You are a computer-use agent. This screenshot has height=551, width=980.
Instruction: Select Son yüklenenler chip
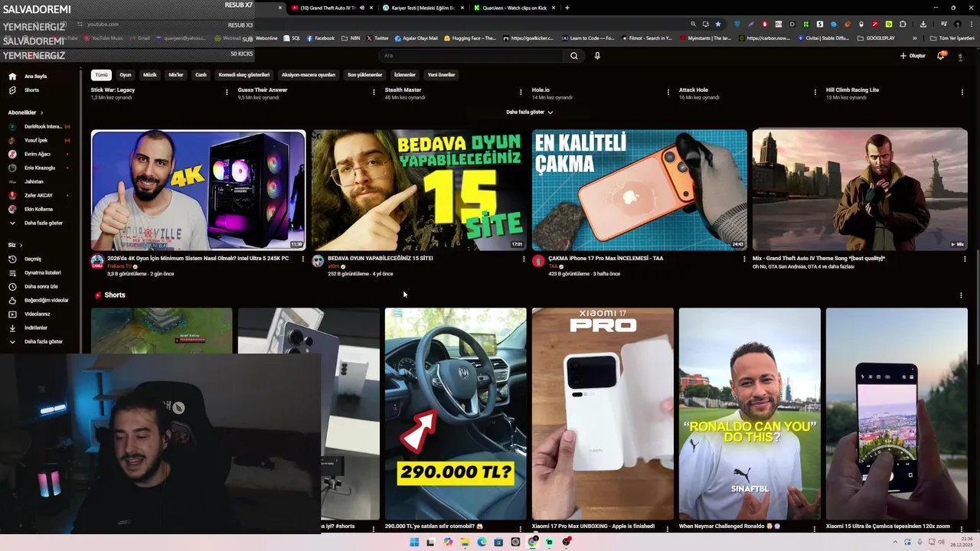point(364,75)
